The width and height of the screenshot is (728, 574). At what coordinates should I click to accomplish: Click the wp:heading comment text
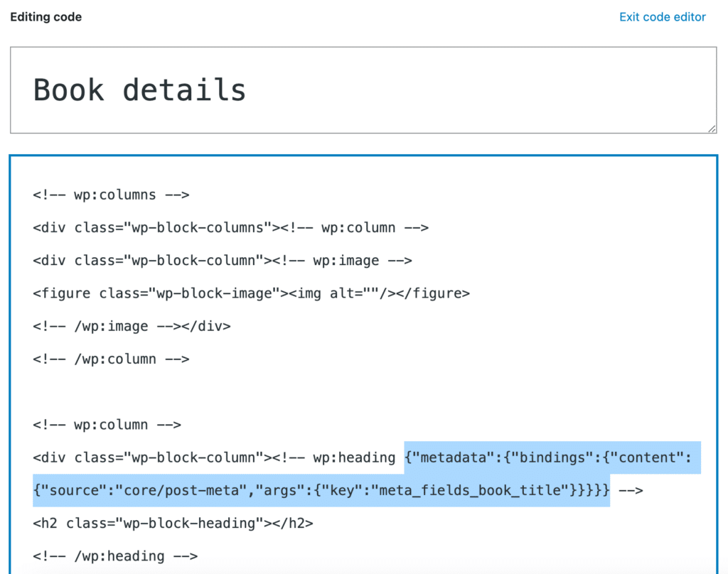point(334,457)
